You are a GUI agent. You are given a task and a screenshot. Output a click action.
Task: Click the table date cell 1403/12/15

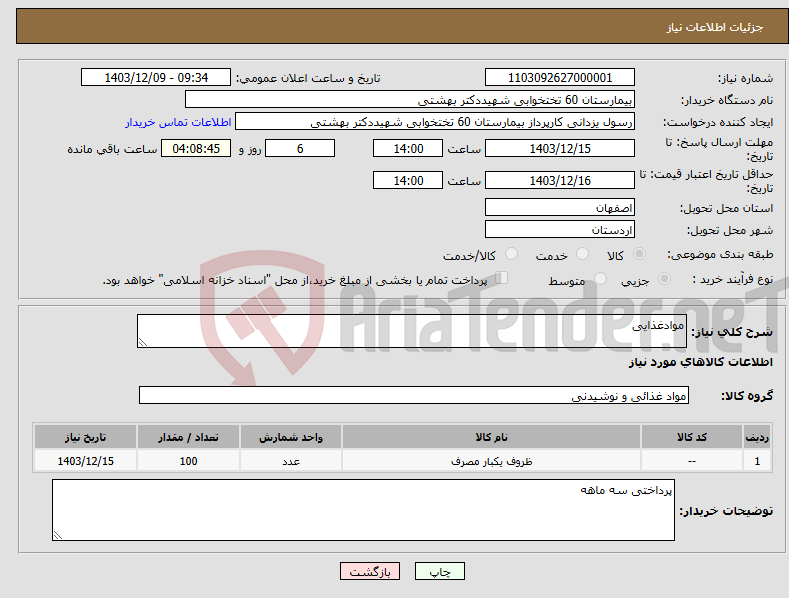[86, 461]
